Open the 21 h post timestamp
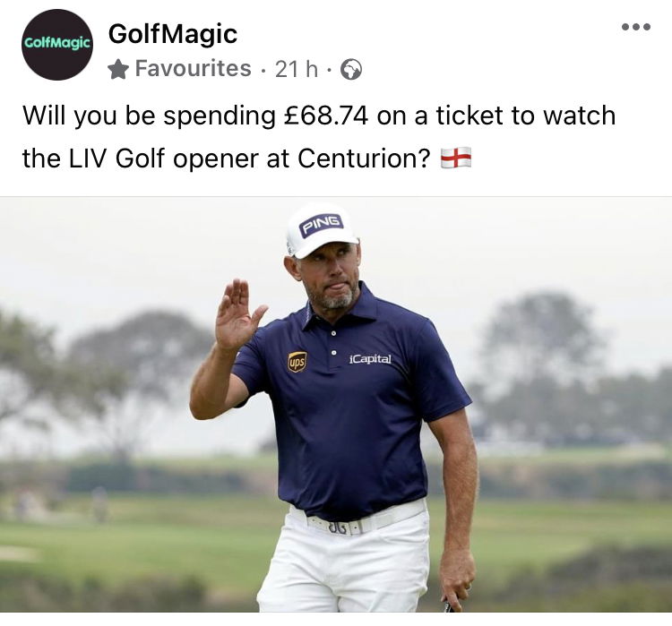The image size is (672, 626). click(297, 69)
